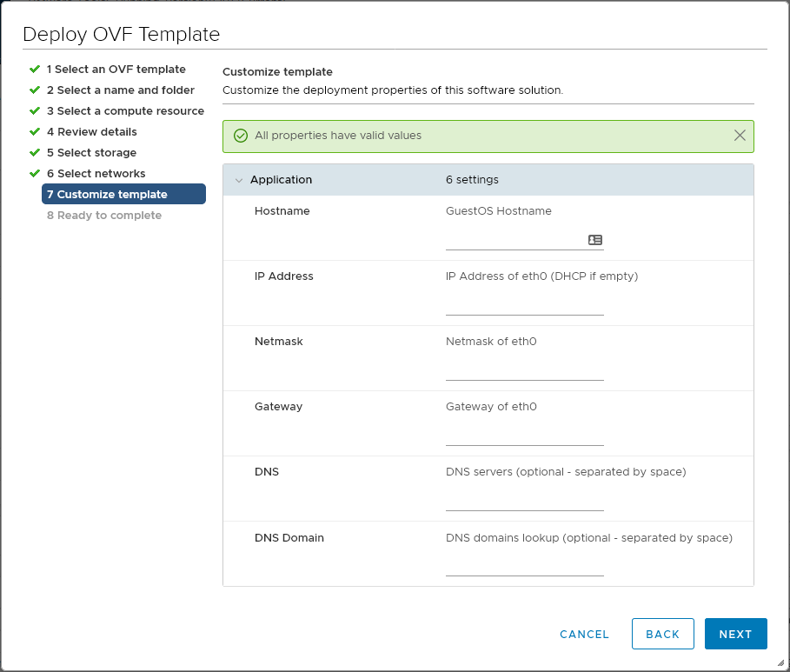Go to step 5 Select storage

pos(92,153)
